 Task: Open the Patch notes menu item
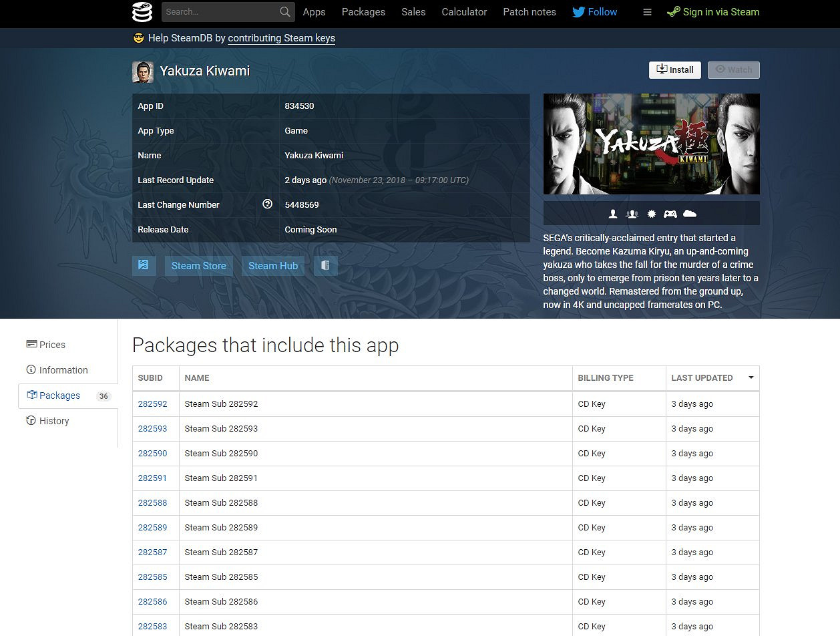pyautogui.click(x=529, y=11)
